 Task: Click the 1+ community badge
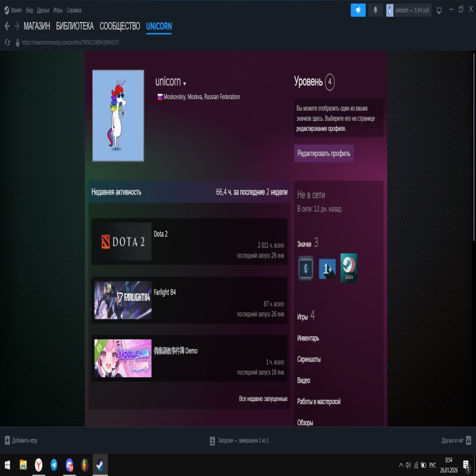[327, 269]
